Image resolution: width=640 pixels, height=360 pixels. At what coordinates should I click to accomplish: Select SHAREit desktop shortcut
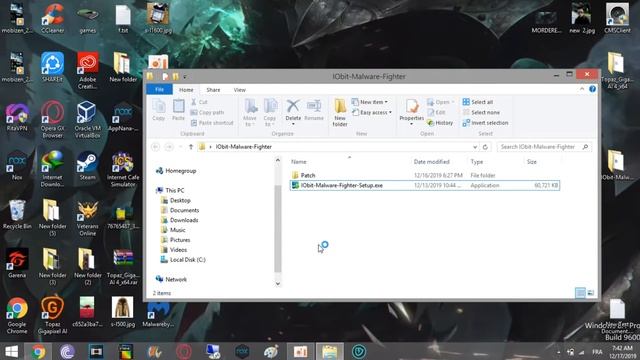52,67
